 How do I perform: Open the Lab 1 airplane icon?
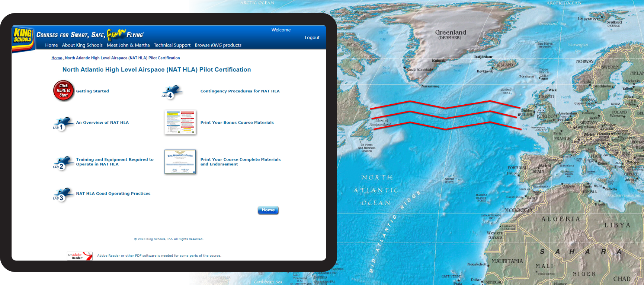(x=63, y=124)
